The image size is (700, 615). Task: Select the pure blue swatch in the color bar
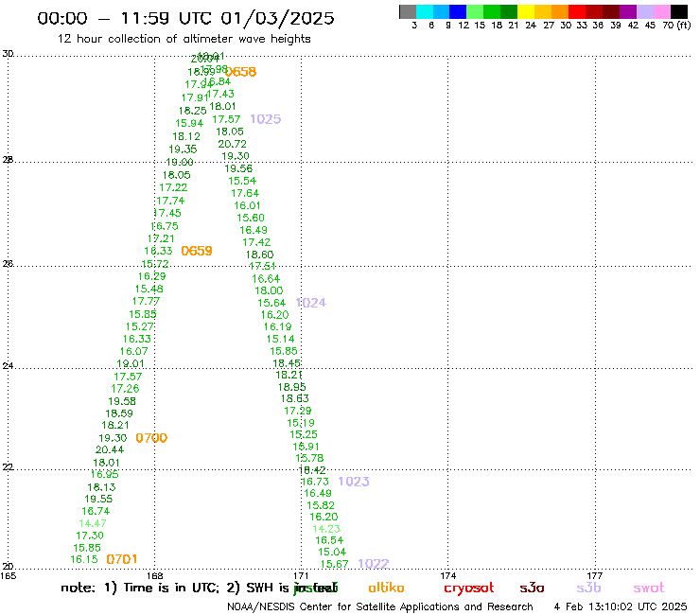click(458, 11)
